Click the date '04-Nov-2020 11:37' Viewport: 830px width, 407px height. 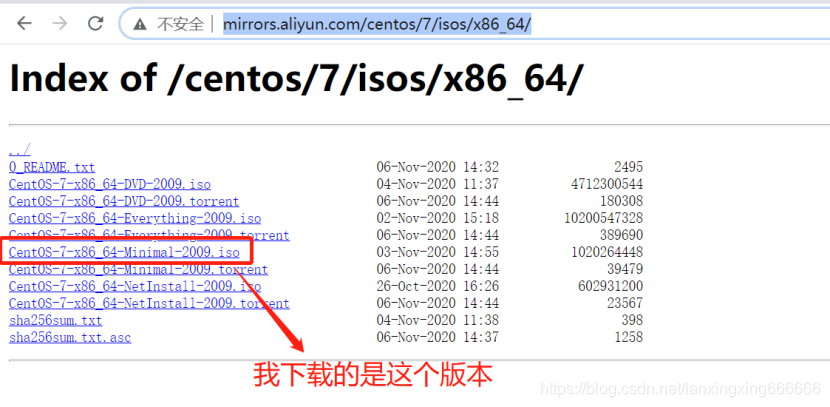(438, 184)
